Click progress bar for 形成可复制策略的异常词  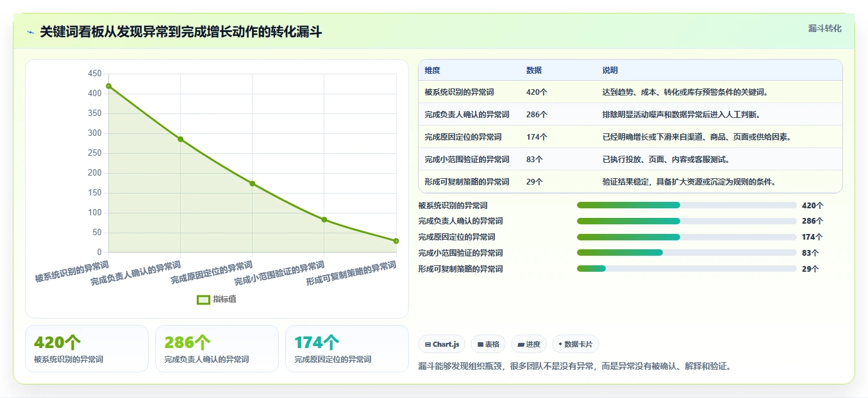pyautogui.click(x=687, y=269)
